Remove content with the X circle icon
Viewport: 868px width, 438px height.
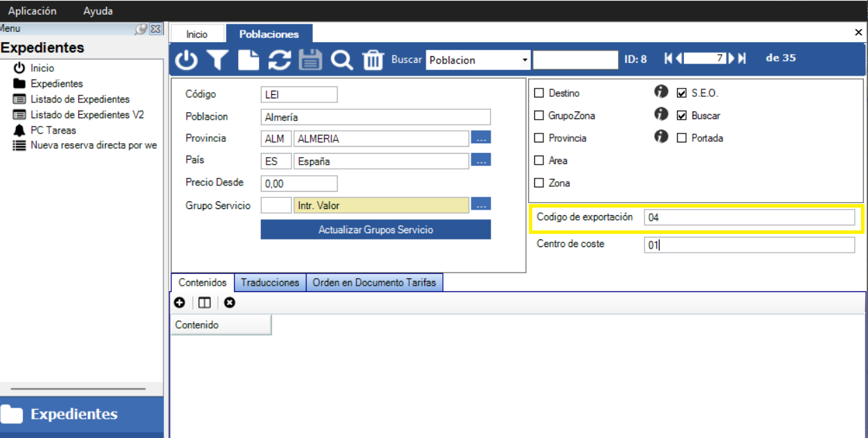tap(230, 302)
